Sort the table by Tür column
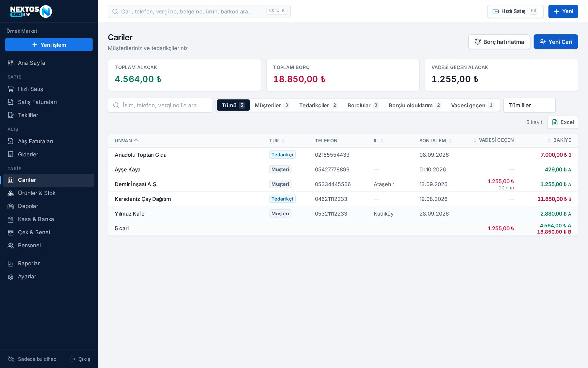 [277, 141]
